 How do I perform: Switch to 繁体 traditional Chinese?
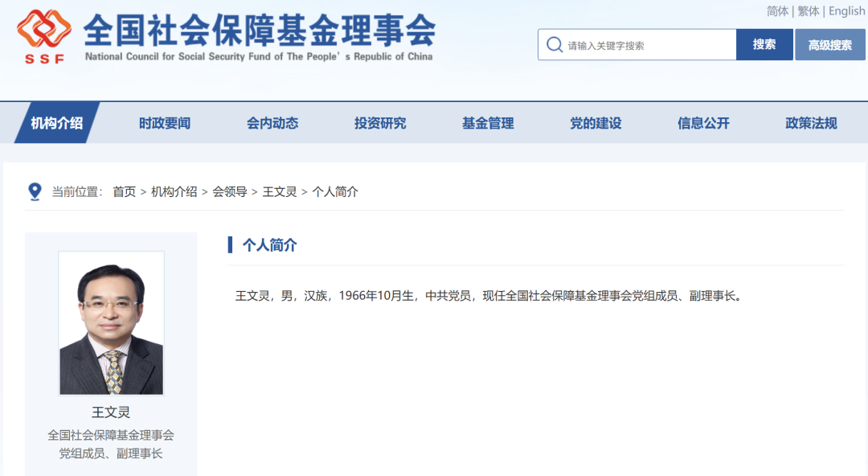tap(806, 10)
